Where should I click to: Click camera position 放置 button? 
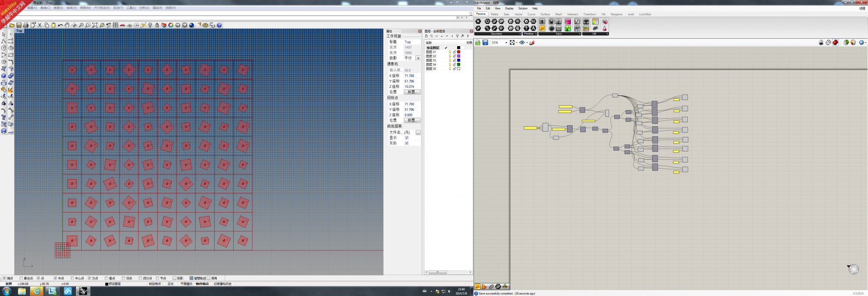412,92
